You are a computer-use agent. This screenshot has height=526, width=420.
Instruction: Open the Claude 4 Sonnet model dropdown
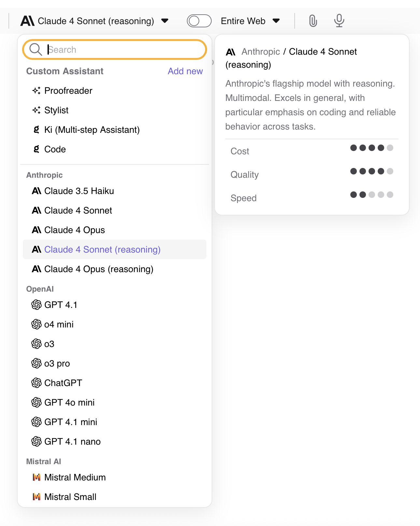coord(94,21)
